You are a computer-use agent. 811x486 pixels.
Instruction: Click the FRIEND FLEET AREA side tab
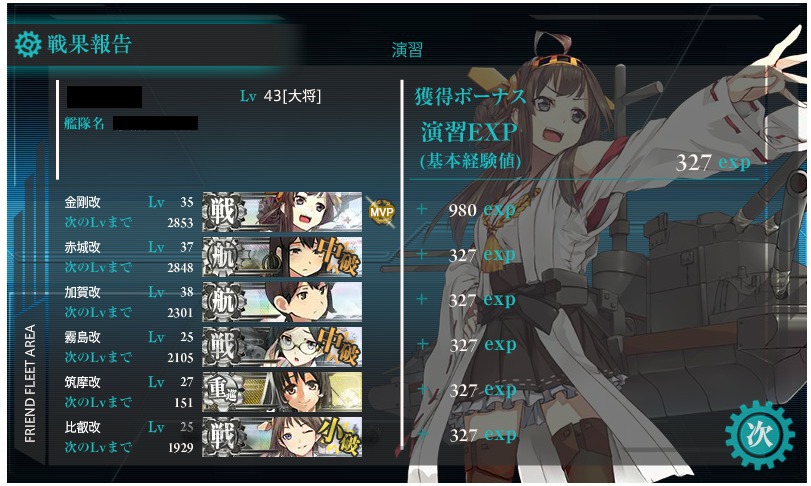(30, 384)
